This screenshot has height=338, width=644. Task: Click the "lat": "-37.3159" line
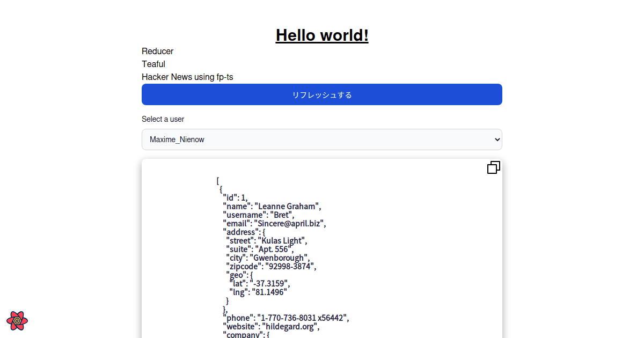point(260,284)
